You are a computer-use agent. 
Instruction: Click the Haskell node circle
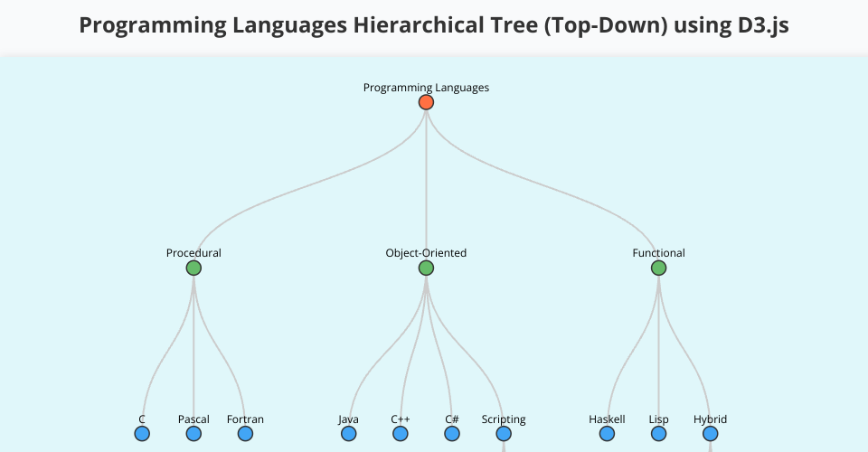point(607,434)
